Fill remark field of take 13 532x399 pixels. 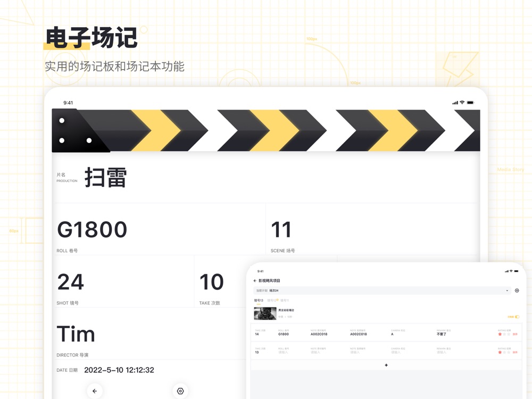(442, 352)
